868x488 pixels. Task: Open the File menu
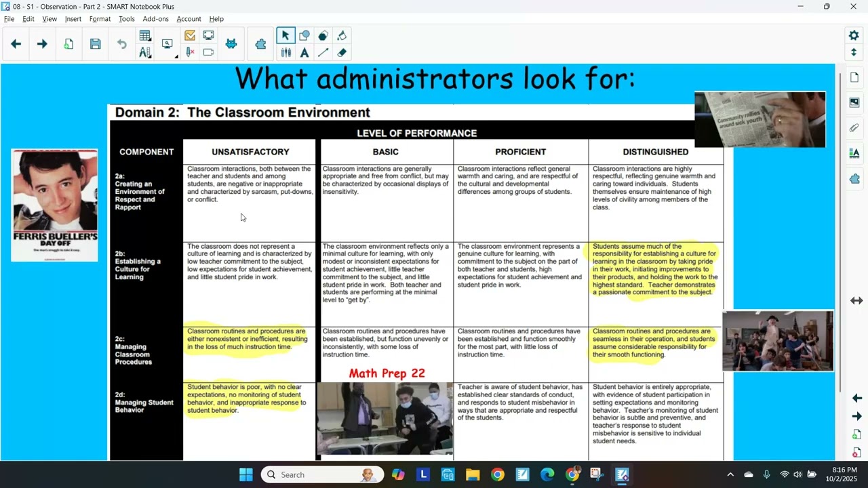9,19
